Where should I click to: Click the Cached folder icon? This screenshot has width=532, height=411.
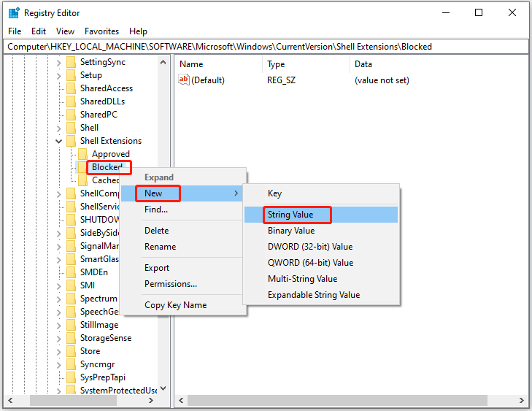tap(82, 180)
